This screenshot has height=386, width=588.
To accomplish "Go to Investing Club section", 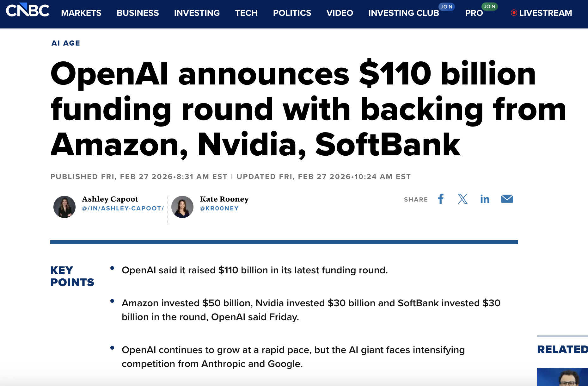I will pyautogui.click(x=403, y=13).
